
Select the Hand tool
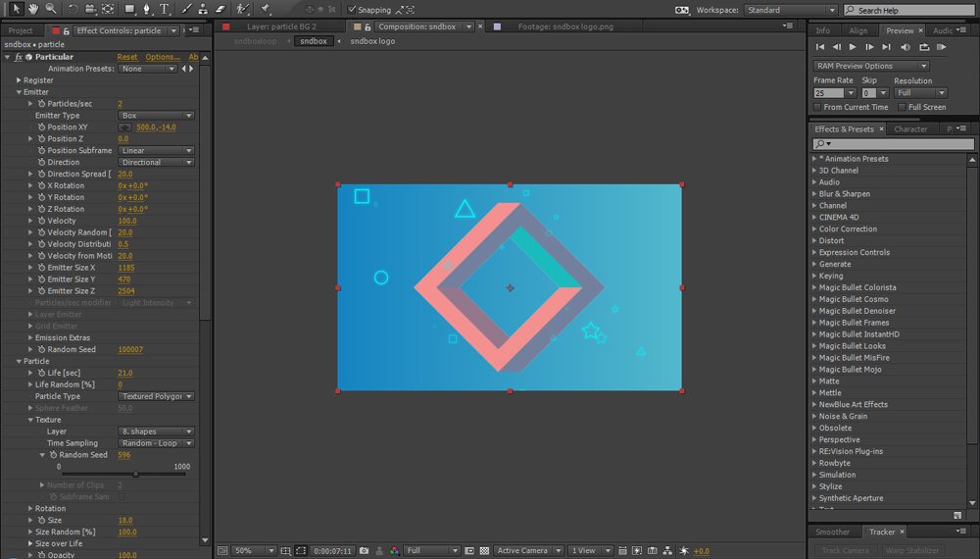(33, 9)
